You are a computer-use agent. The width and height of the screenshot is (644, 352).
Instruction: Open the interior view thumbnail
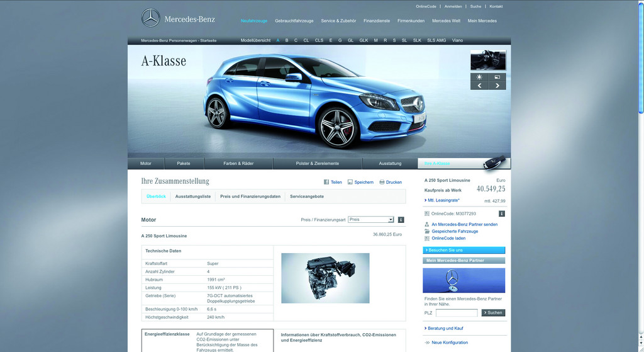tap(488, 60)
